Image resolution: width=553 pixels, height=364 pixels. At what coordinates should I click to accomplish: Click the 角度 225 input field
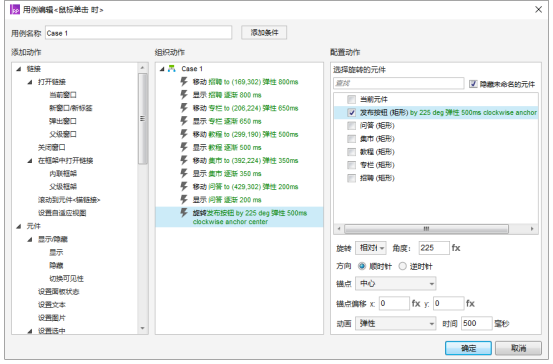click(434, 248)
